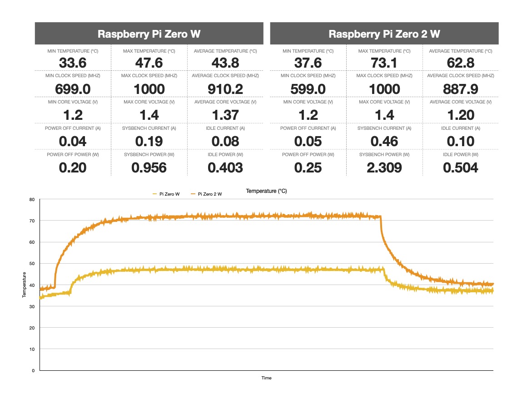Viewport: 532px width, 413px height.
Task: Select the Pi Zero W average clock speed 910.2
Action: [x=225, y=89]
